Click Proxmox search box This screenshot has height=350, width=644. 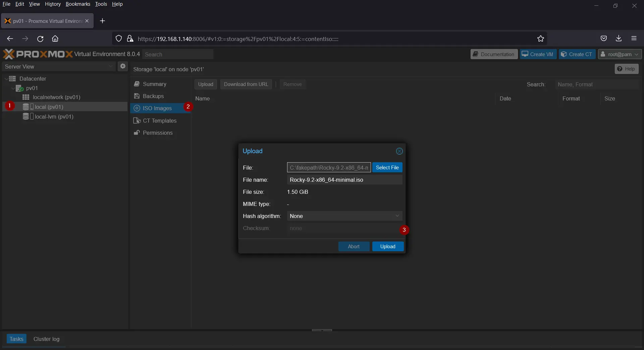[178, 54]
